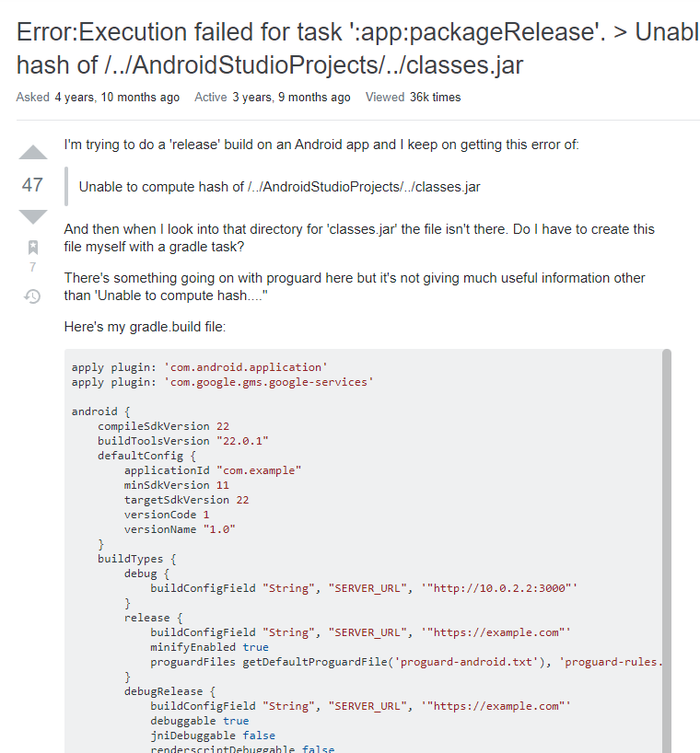Select the bookmark ribbon icon
The image size is (700, 753).
click(x=32, y=248)
